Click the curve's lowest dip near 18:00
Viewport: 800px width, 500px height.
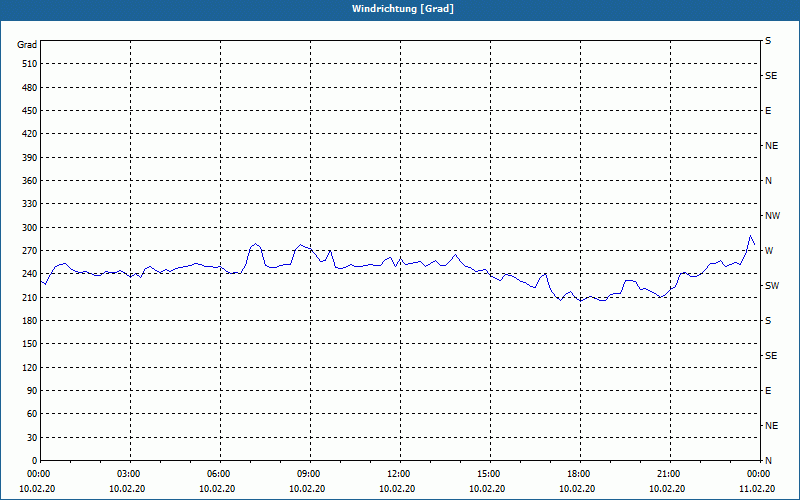(x=580, y=301)
